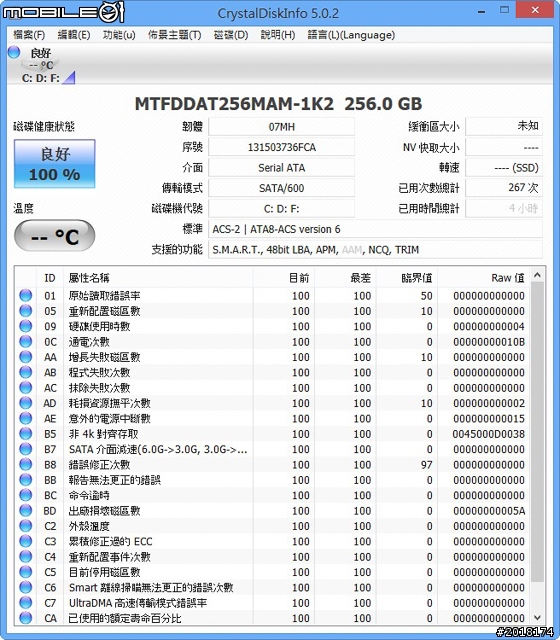Viewport: 560px width, 640px height.
Task: Click raw value 00000000005A
Action: coord(489,511)
